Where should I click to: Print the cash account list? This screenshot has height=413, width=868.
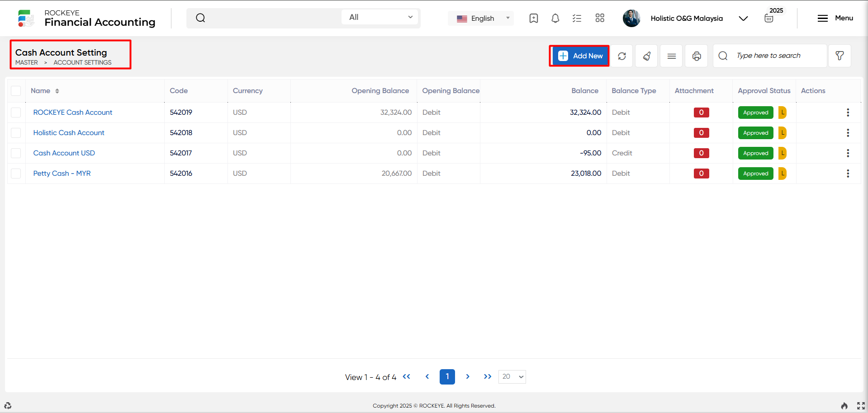[697, 56]
